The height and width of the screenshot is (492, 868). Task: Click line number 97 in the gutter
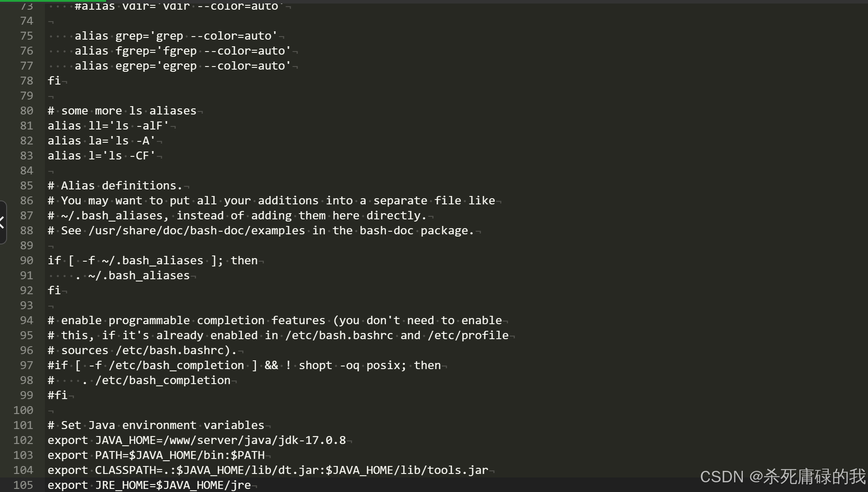click(x=26, y=365)
